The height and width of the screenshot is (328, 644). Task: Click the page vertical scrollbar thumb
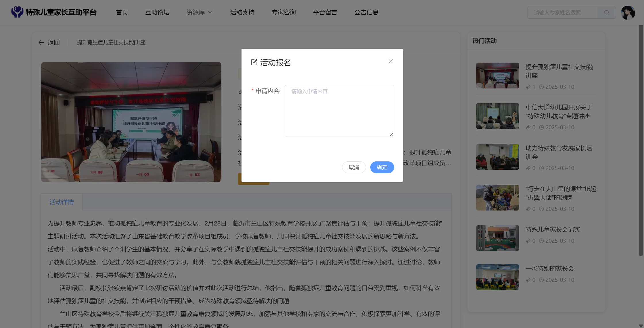click(641, 141)
